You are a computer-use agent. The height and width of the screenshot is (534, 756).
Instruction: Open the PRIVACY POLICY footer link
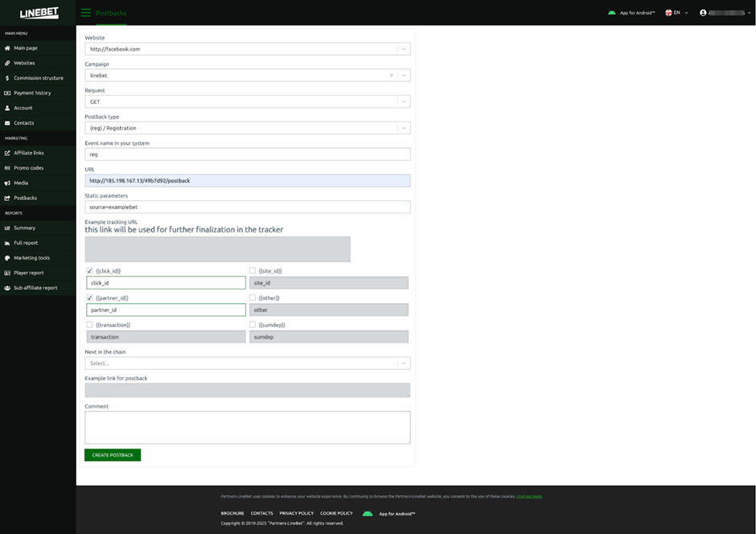297,514
